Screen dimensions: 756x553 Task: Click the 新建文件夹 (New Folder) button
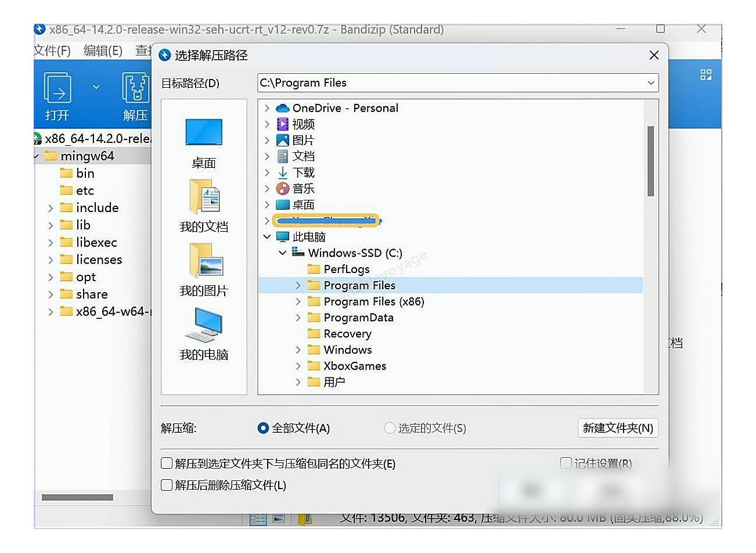coord(618,428)
